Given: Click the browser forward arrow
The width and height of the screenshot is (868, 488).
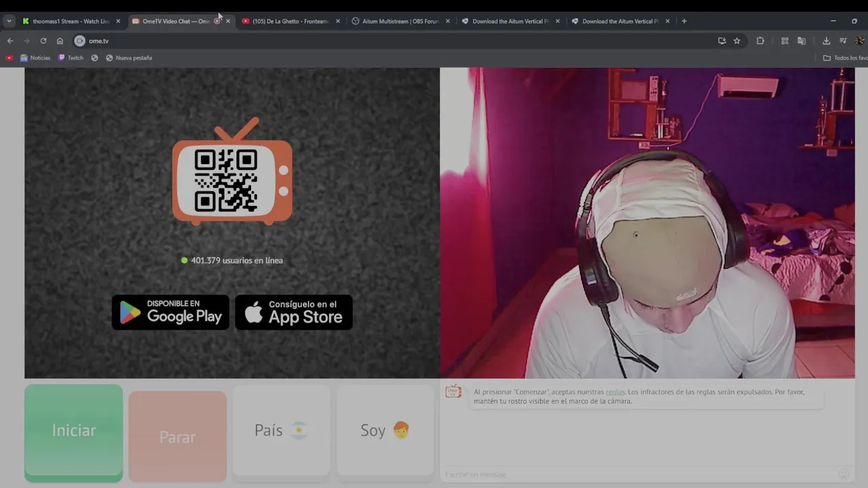Looking at the screenshot, I should 27,41.
